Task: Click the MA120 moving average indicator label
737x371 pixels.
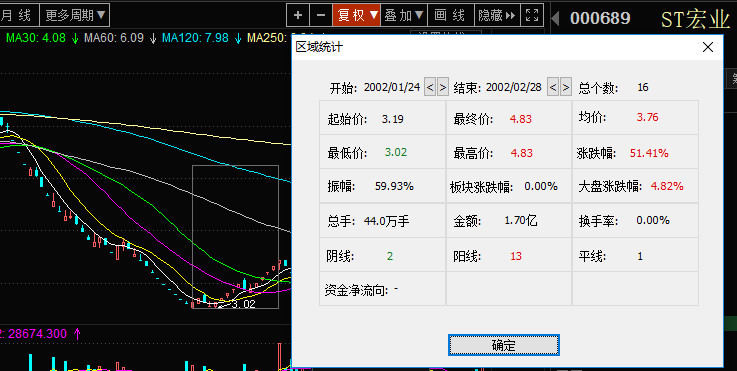Action: click(202, 38)
